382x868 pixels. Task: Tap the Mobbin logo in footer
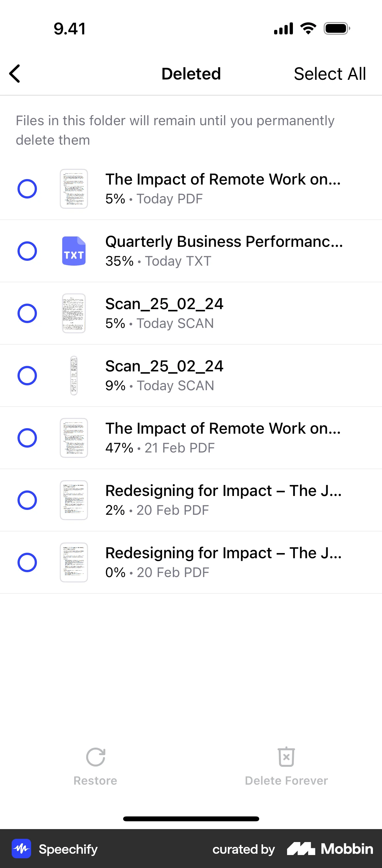[330, 849]
